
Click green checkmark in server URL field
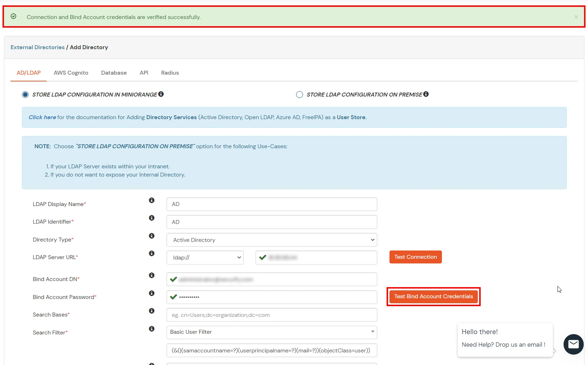point(263,257)
